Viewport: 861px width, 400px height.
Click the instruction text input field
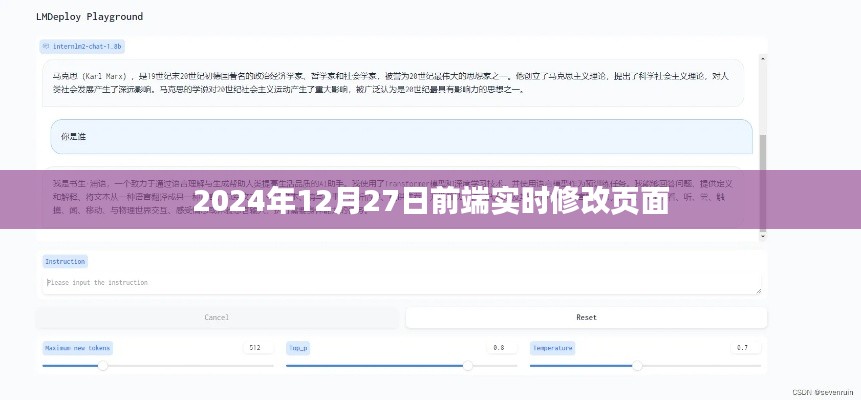pyautogui.click(x=400, y=283)
